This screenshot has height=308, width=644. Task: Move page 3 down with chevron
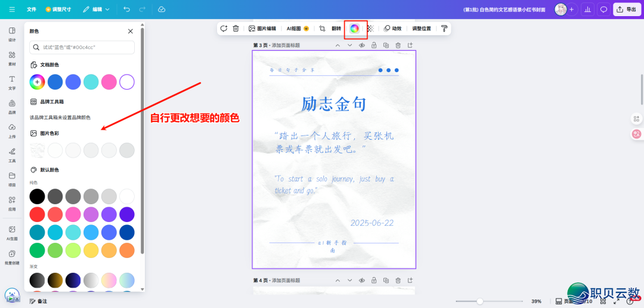[349, 45]
